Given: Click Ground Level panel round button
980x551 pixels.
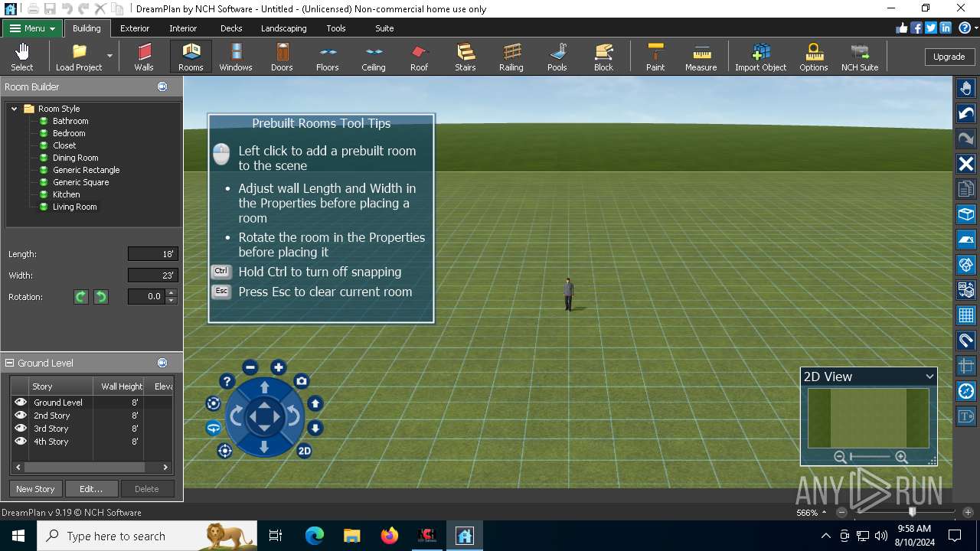Looking at the screenshot, I should [162, 363].
